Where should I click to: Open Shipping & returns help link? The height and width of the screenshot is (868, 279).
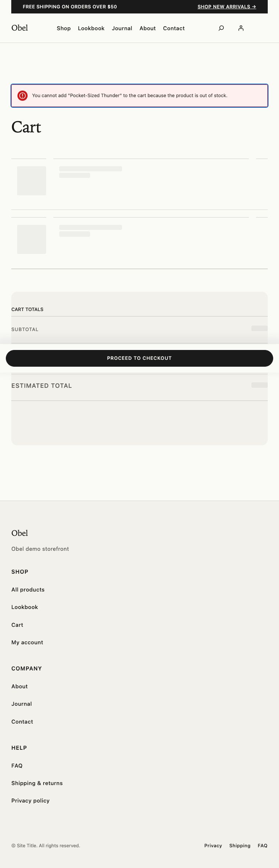click(x=37, y=783)
